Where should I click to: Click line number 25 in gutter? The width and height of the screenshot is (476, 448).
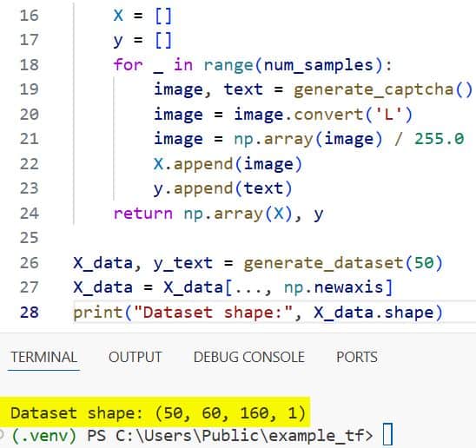(30, 238)
